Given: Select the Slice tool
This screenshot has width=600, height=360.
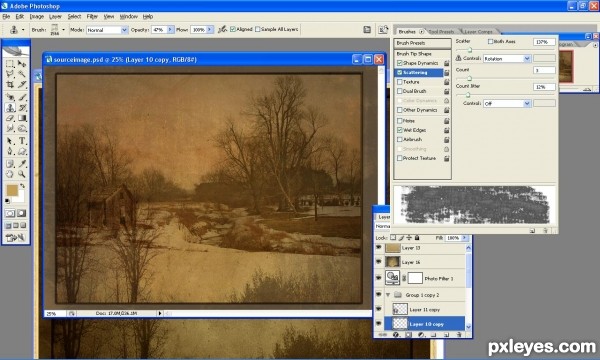Looking at the screenshot, I should point(22,84).
